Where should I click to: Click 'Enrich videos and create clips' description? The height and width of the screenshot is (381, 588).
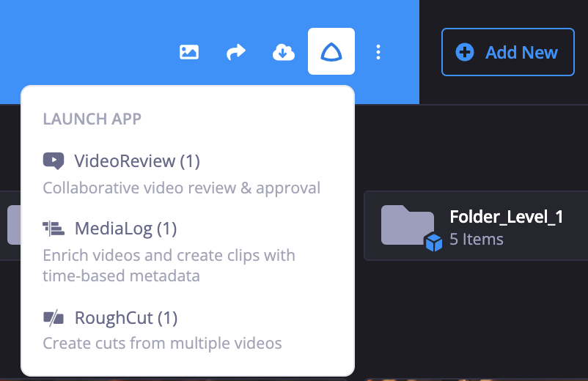[169, 266]
